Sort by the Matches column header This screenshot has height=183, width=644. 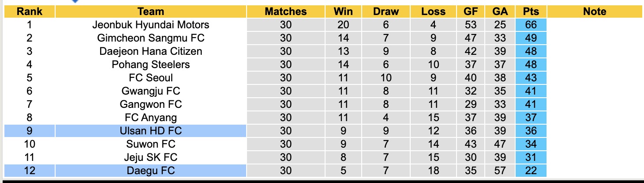tap(285, 11)
